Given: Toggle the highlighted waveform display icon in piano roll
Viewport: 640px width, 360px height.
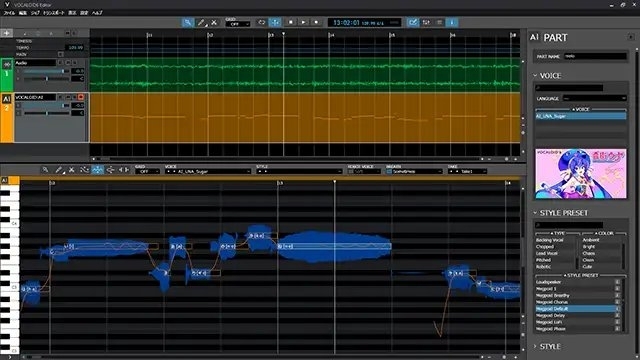Looking at the screenshot, I should (x=98, y=170).
